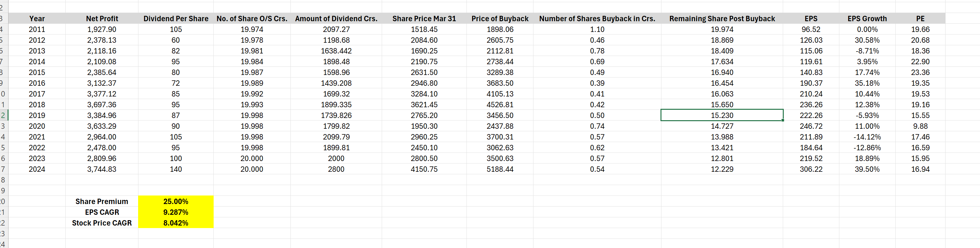Select the Net Profit header cell

coord(102,19)
